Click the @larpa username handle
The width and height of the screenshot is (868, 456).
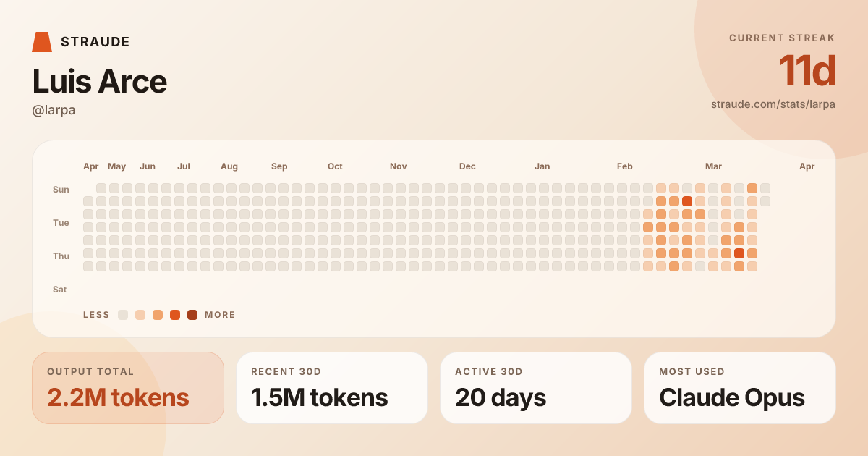[54, 110]
